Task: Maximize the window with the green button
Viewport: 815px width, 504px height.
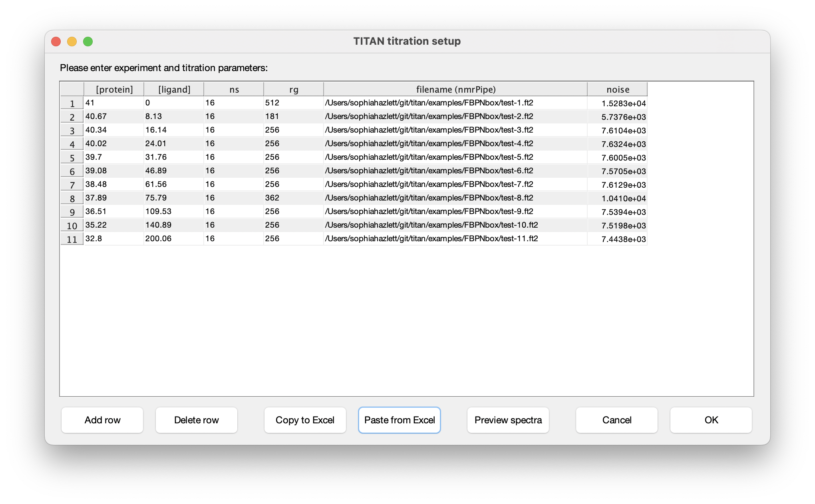Action: click(x=88, y=42)
